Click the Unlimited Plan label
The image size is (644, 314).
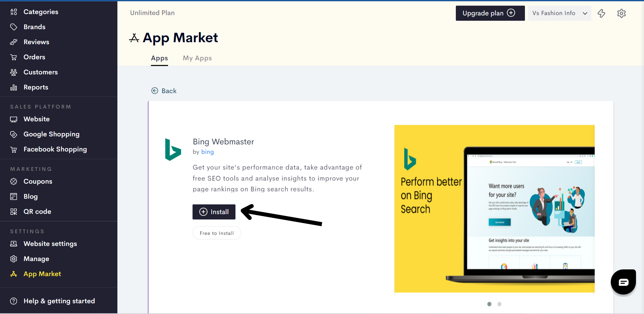click(x=152, y=13)
